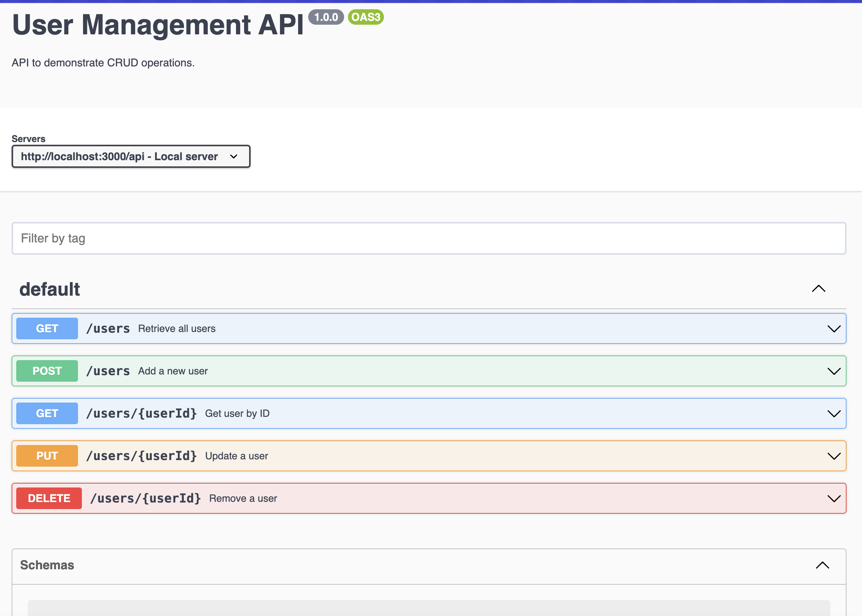
Task: Click the 1.0.0 version badge
Action: tap(326, 17)
